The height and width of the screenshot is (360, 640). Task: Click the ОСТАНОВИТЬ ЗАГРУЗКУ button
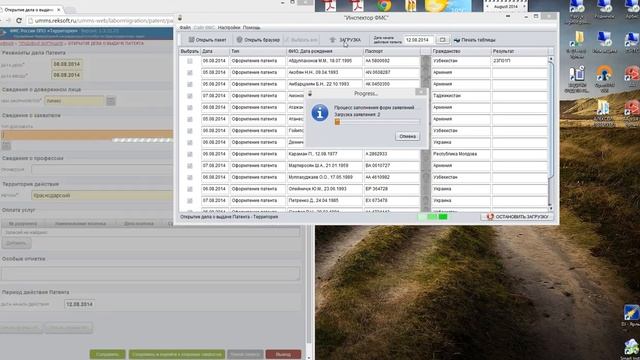(517, 217)
